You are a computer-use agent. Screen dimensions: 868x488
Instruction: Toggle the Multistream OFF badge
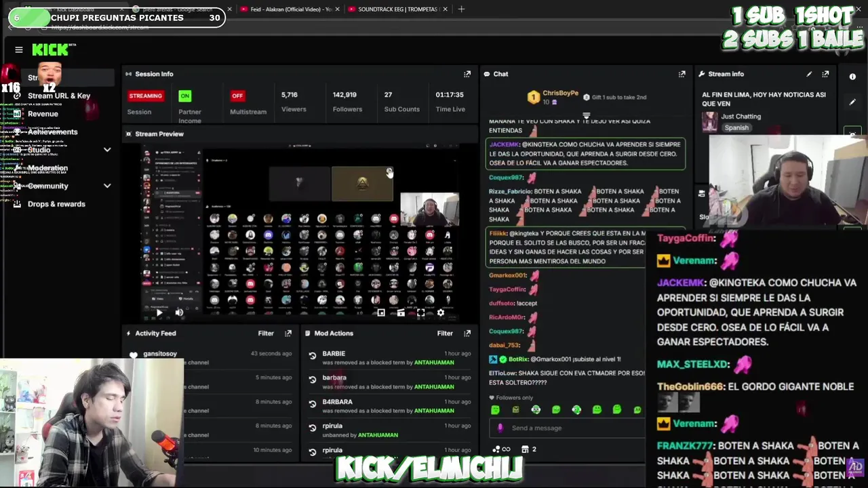coord(237,96)
